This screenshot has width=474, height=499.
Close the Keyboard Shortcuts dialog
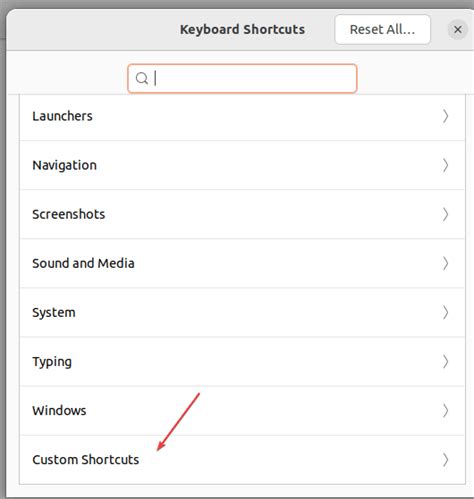458,30
